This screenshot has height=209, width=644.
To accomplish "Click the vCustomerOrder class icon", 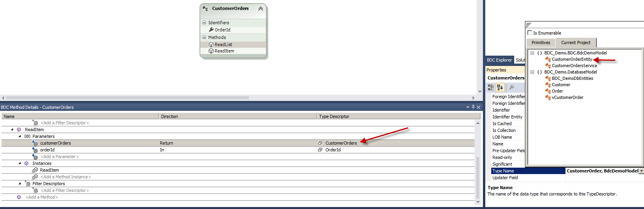I will point(548,97).
